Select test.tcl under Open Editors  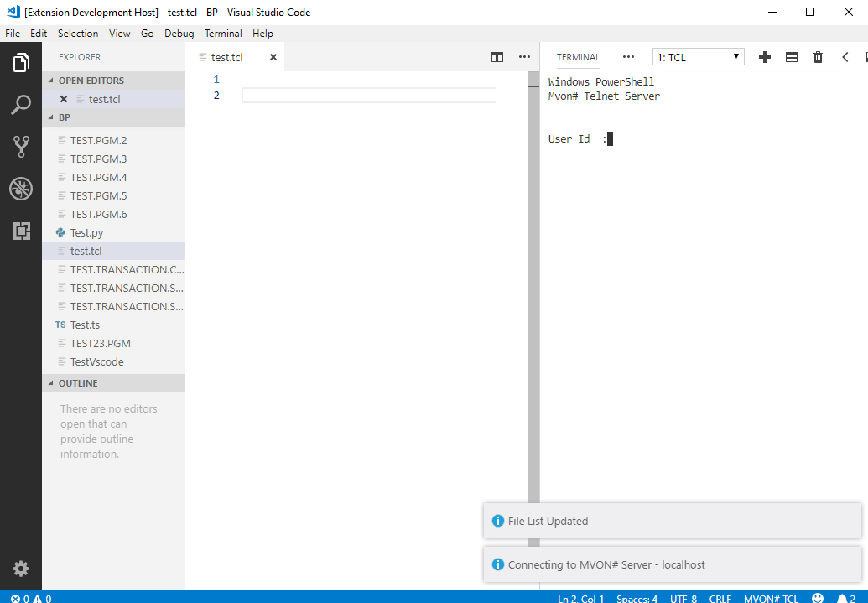coord(113,99)
